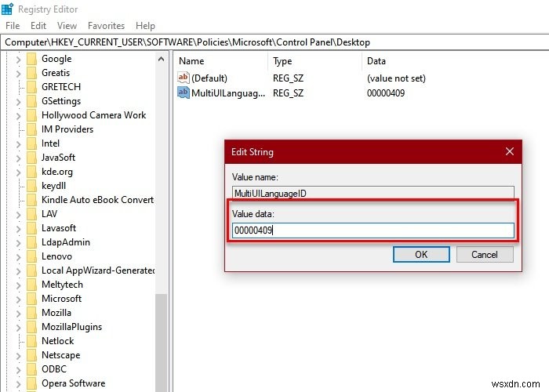Expand the Lavasoft registry key

tap(19, 229)
